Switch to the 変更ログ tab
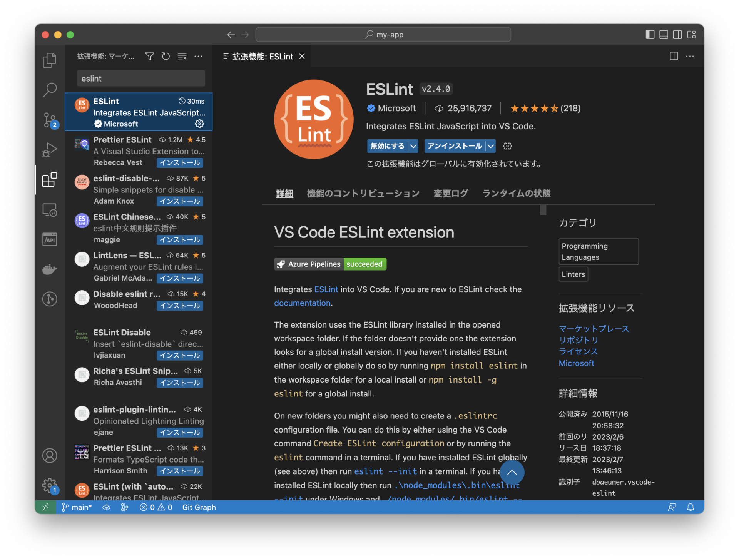 [450, 194]
